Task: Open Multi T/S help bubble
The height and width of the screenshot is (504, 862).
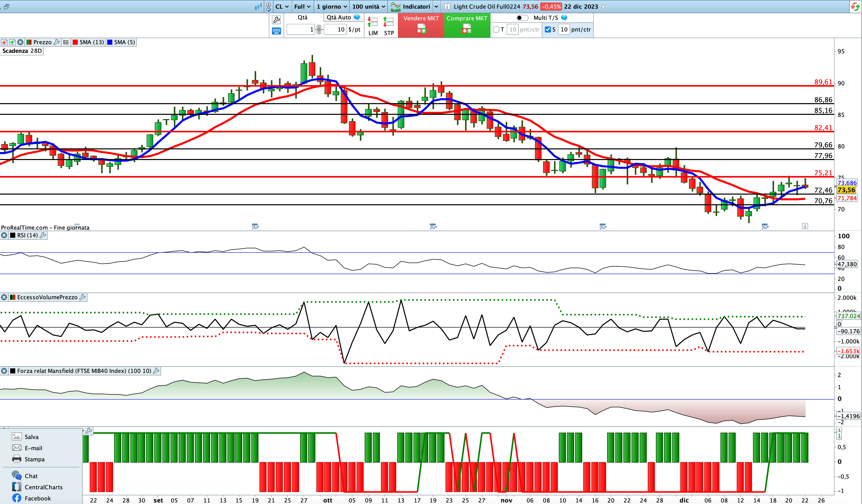Action: (x=564, y=18)
